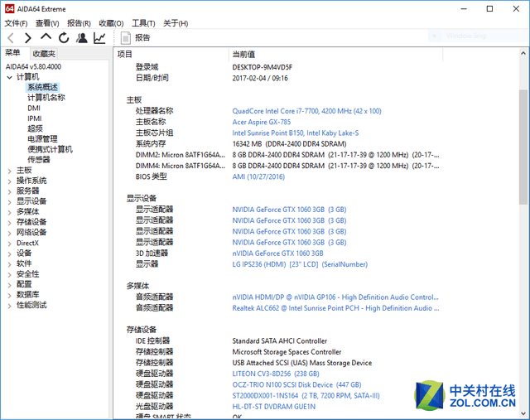
Task: Expand the 性能测试 tree node
Action: (9, 306)
